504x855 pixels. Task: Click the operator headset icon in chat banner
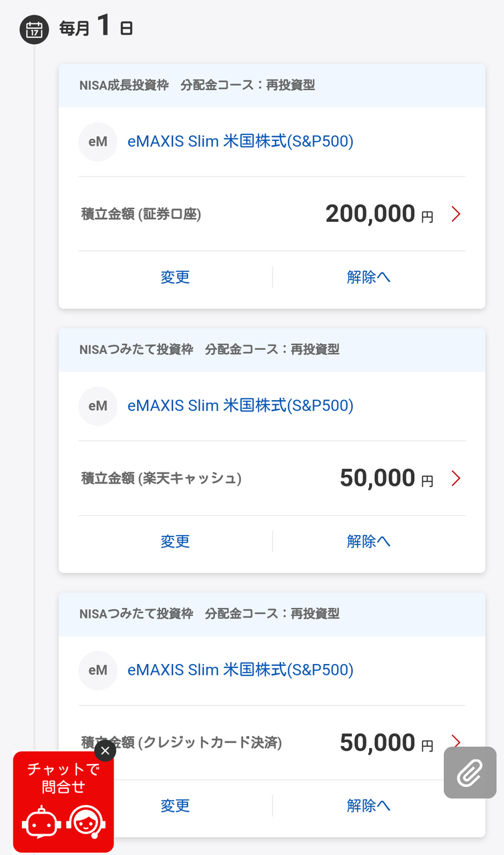pyautogui.click(x=83, y=822)
